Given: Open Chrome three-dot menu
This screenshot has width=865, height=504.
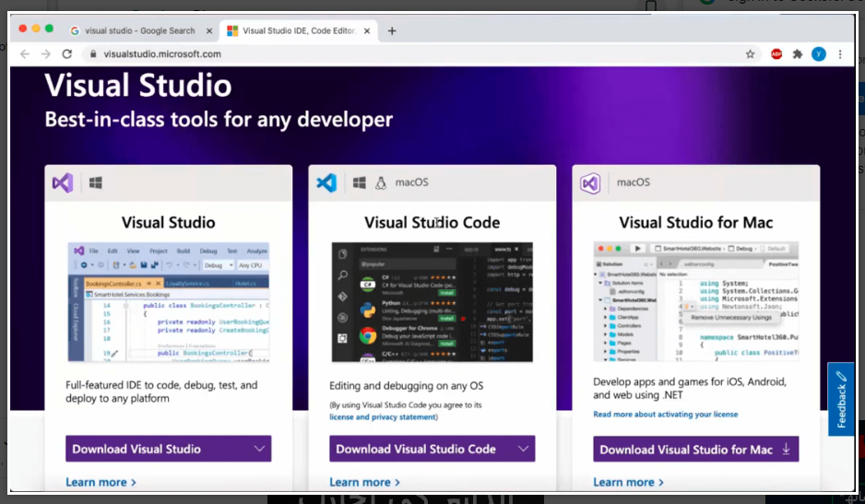Looking at the screenshot, I should click(839, 54).
